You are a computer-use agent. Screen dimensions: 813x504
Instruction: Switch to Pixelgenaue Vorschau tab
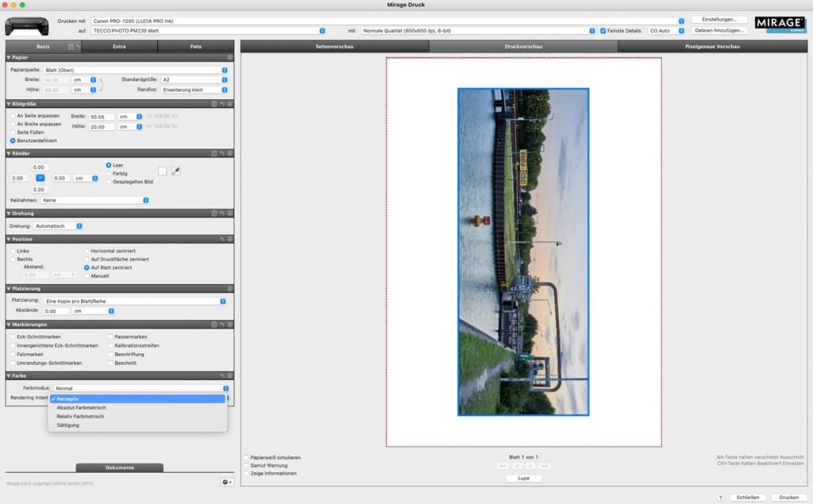(x=712, y=47)
